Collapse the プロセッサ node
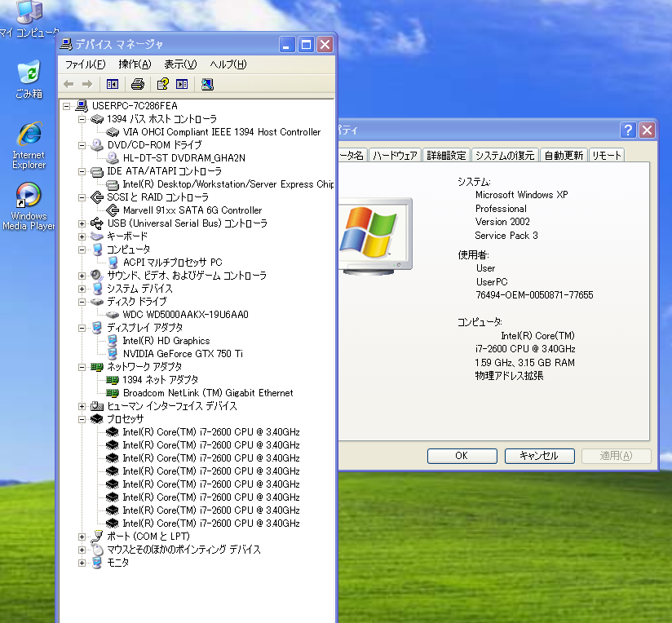The width and height of the screenshot is (672, 623). tap(82, 419)
